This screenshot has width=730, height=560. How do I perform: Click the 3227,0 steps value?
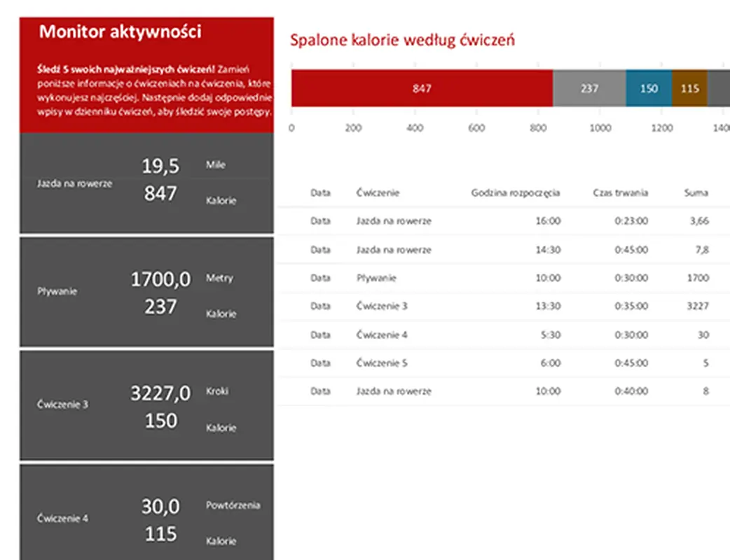pyautogui.click(x=160, y=393)
